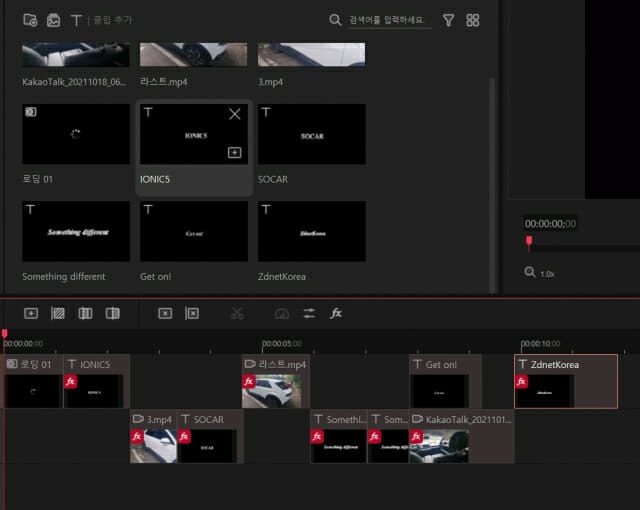The height and width of the screenshot is (510, 640).
Task: Add a text clip with T icon
Action: coord(76,20)
